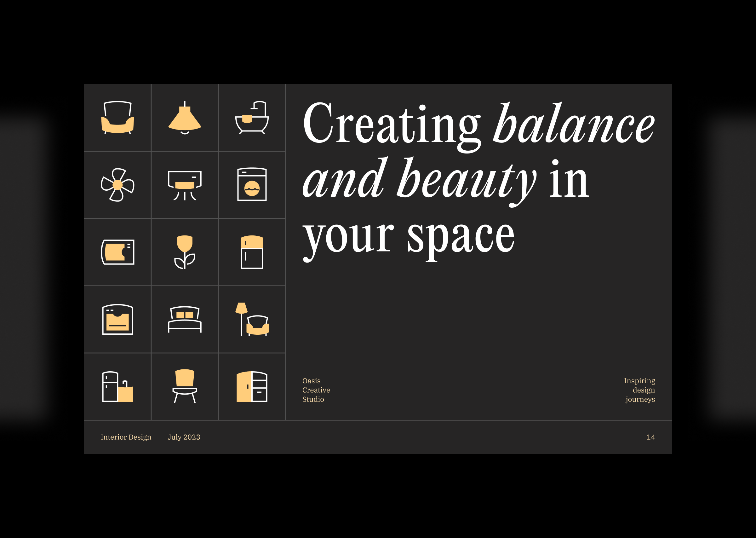Select the double bed icon
756x538 pixels.
pyautogui.click(x=185, y=319)
